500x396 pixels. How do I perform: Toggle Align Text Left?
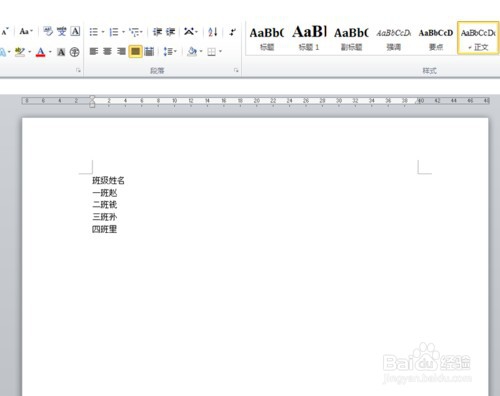(94, 52)
